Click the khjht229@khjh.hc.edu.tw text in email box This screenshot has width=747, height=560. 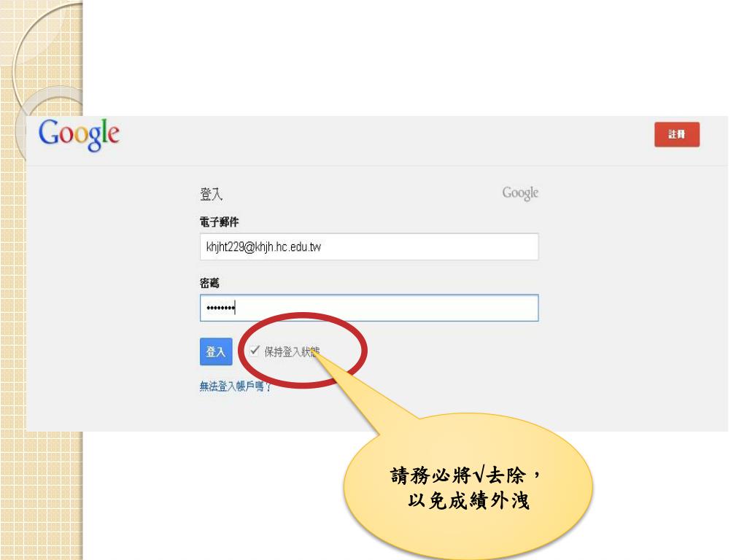[263, 246]
